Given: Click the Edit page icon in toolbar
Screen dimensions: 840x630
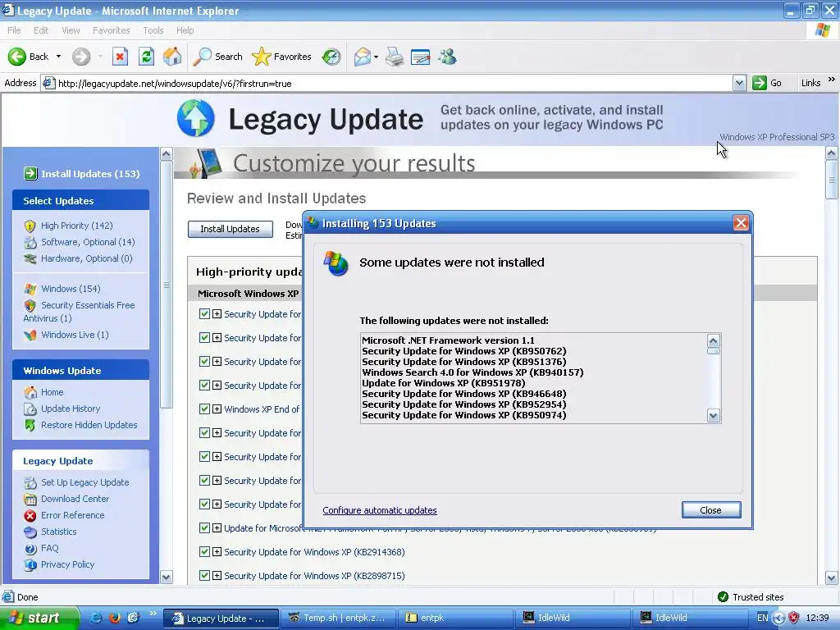Looking at the screenshot, I should click(x=421, y=57).
